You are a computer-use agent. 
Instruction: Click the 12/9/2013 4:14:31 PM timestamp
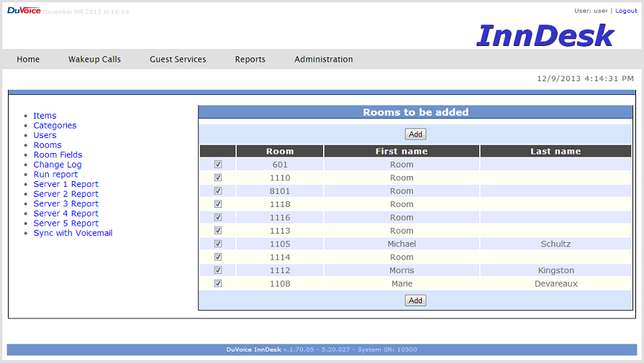click(585, 78)
